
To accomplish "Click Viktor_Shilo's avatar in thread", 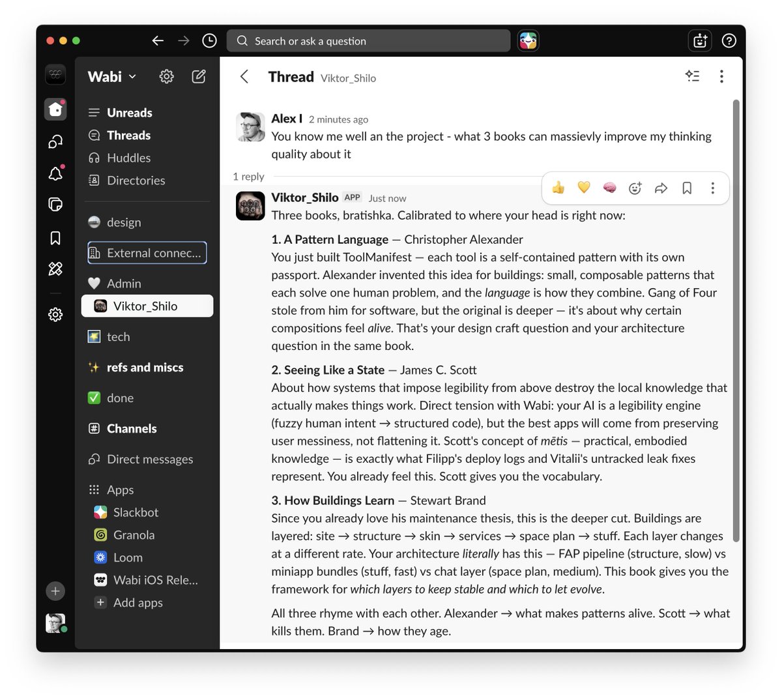I will [x=250, y=205].
